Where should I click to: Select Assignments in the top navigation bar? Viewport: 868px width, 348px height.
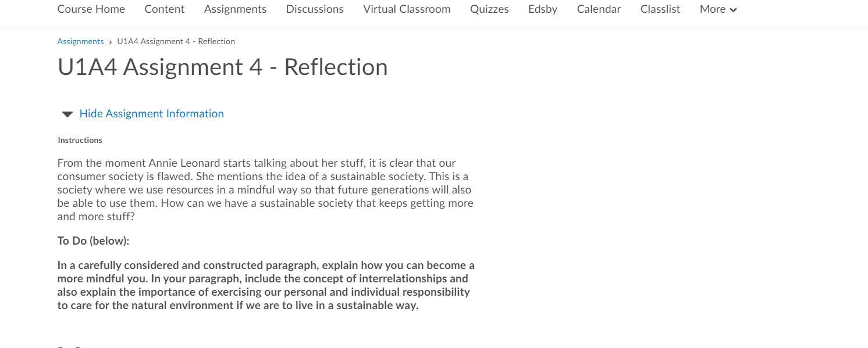[235, 9]
